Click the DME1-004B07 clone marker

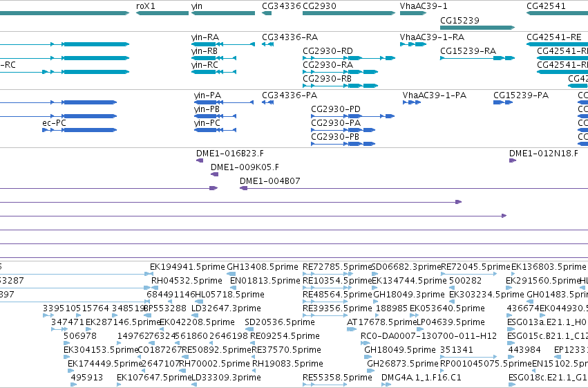[x=243, y=188]
